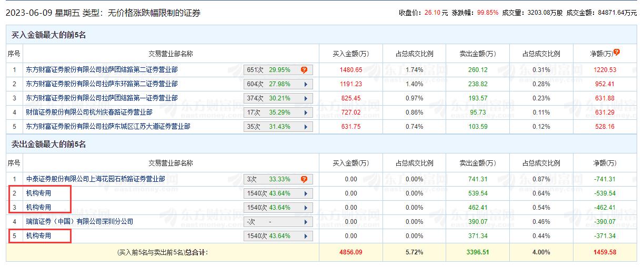The width and height of the screenshot is (644, 267).
Task: Click the help icon beside 净额(万) header
Action: [x=617, y=52]
